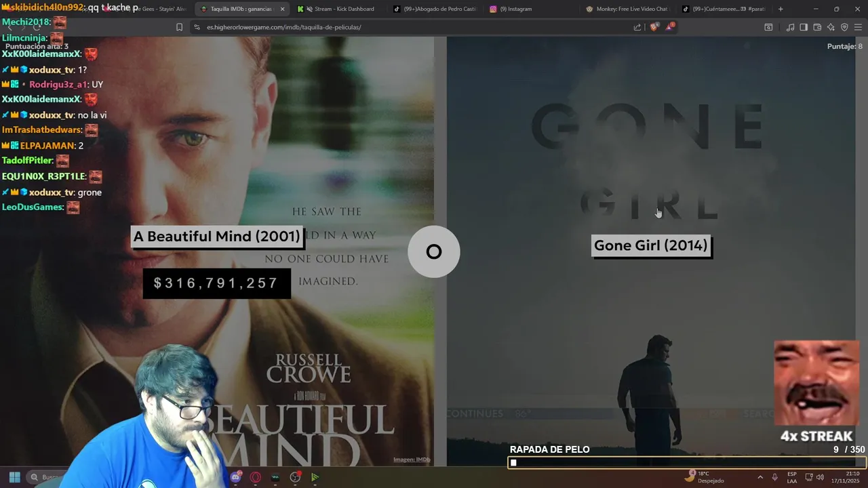Screen dimensions: 868x488
Task: Switch the ESP LAA input language
Action: pos(792,477)
